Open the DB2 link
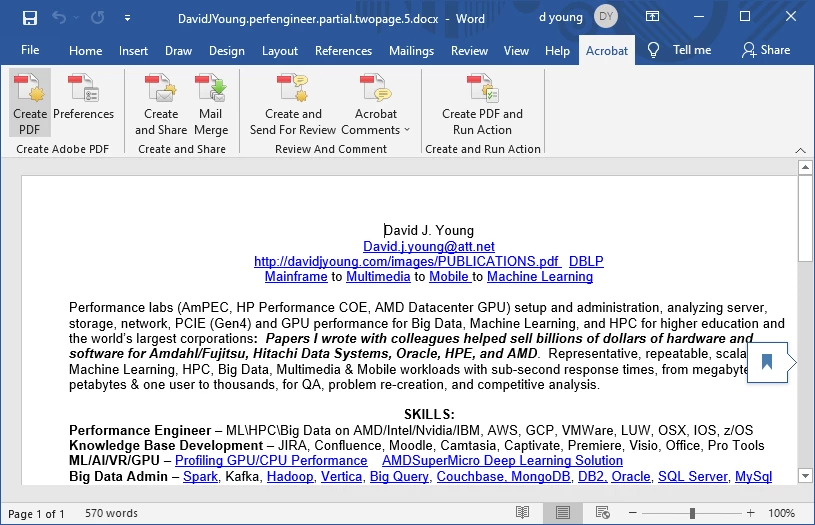This screenshot has width=815, height=525. pyautogui.click(x=591, y=476)
